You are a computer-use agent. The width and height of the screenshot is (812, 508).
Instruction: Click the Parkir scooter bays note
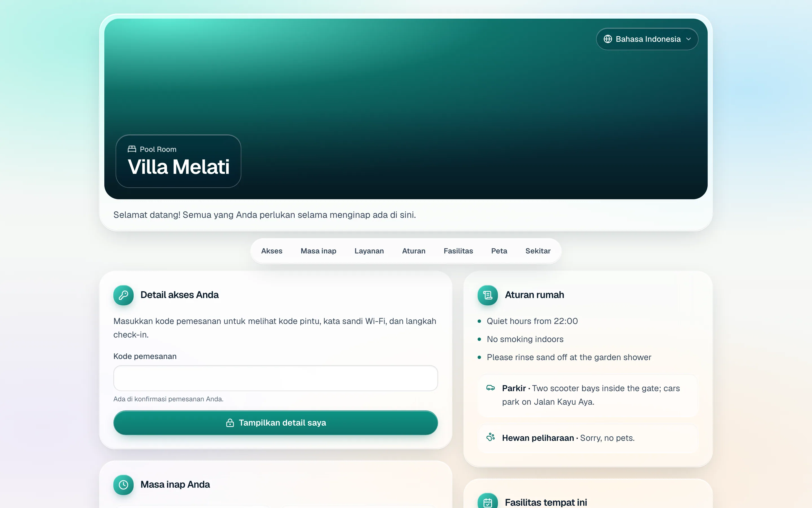coord(591,395)
